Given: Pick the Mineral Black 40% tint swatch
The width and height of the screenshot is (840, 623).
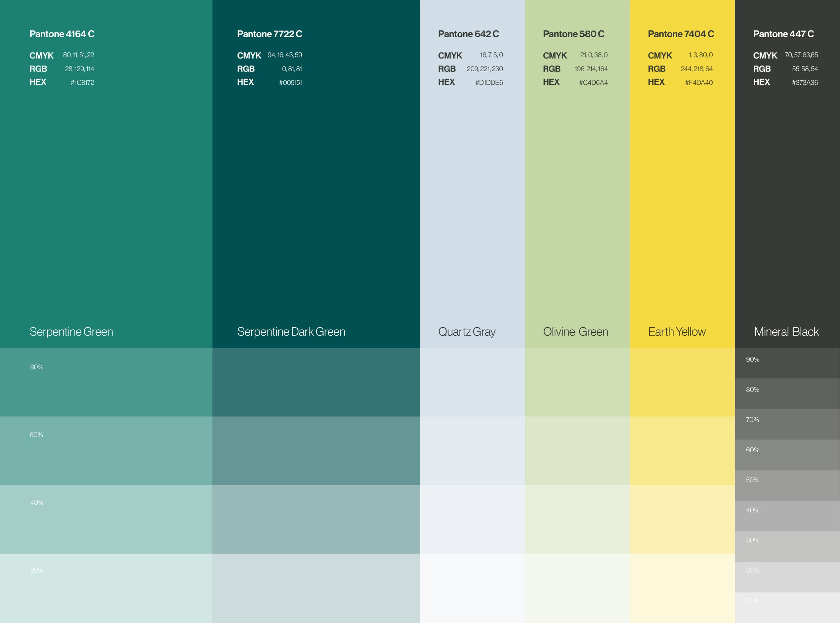Looking at the screenshot, I should pos(787,516).
